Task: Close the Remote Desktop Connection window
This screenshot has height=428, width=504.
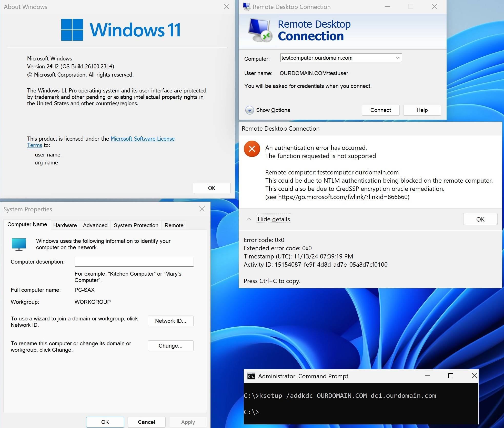Action: click(x=434, y=7)
